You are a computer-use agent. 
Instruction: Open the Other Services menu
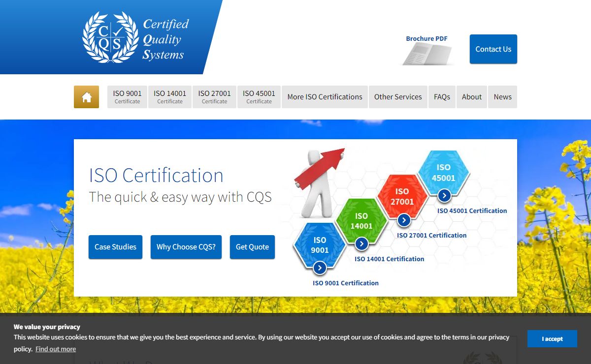point(398,97)
